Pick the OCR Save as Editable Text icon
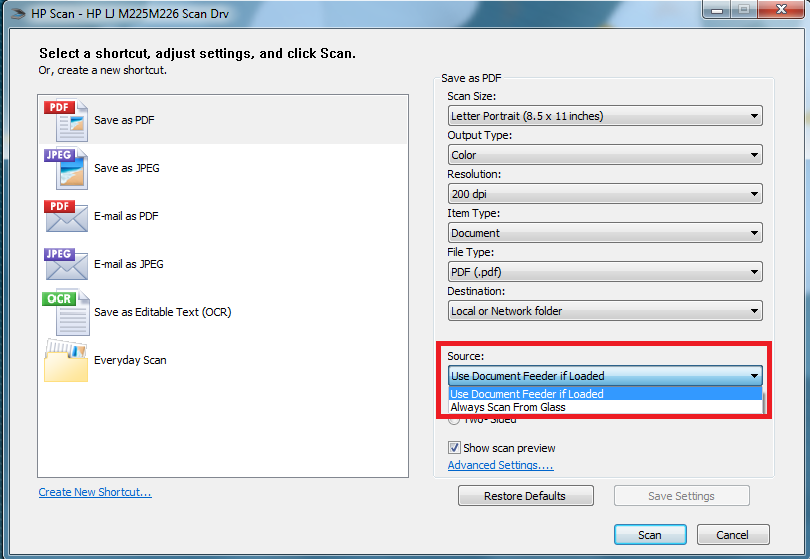810x559 pixels. [66, 312]
